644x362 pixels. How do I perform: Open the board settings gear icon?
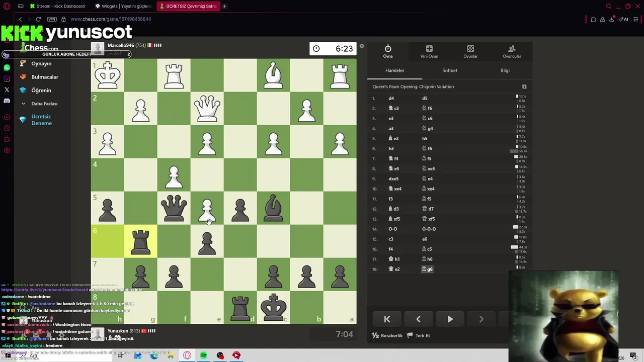pyautogui.click(x=361, y=46)
